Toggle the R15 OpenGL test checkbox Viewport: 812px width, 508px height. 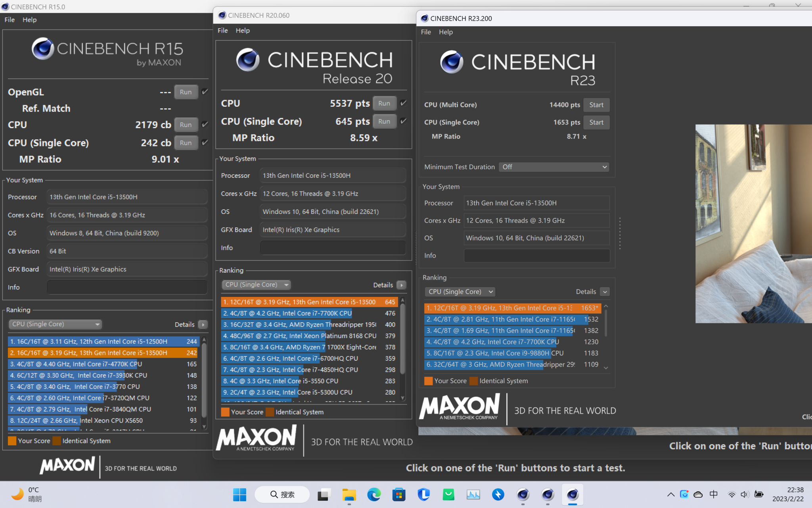tap(205, 92)
